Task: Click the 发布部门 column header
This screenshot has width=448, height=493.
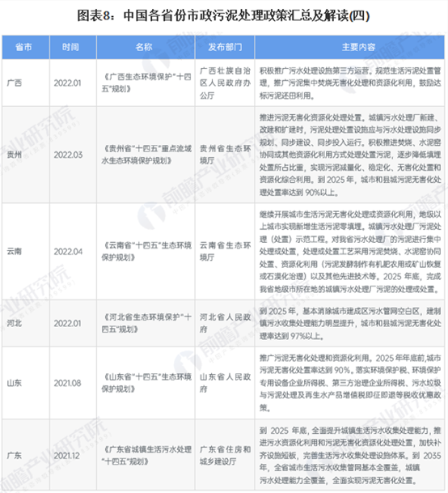Action: (225, 47)
